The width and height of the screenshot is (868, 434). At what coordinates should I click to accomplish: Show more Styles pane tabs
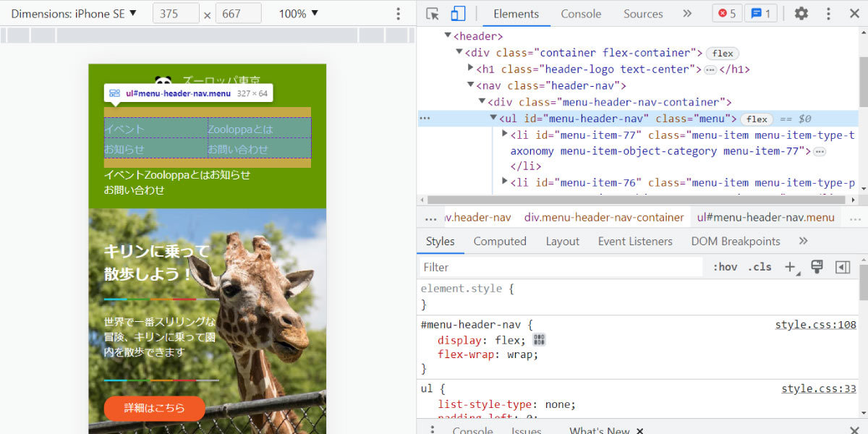pyautogui.click(x=803, y=241)
